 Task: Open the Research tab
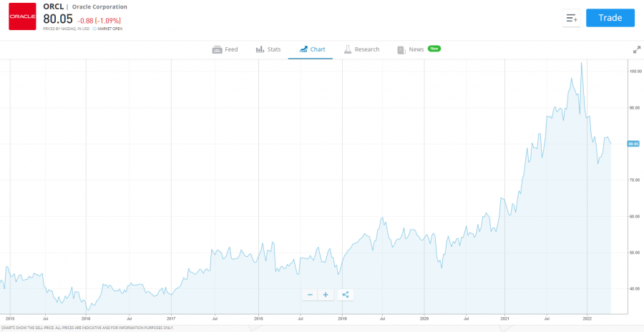(361, 49)
